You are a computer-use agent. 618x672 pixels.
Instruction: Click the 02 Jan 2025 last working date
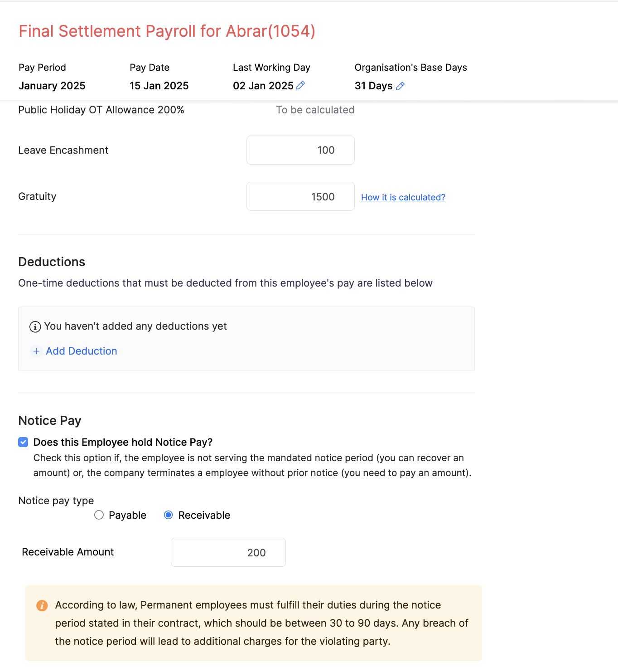pyautogui.click(x=263, y=86)
